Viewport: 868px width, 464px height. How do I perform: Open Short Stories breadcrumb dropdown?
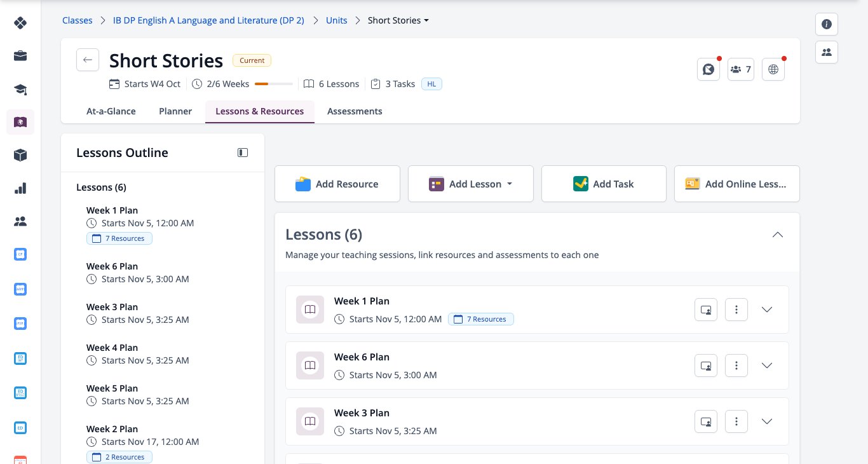(x=398, y=20)
